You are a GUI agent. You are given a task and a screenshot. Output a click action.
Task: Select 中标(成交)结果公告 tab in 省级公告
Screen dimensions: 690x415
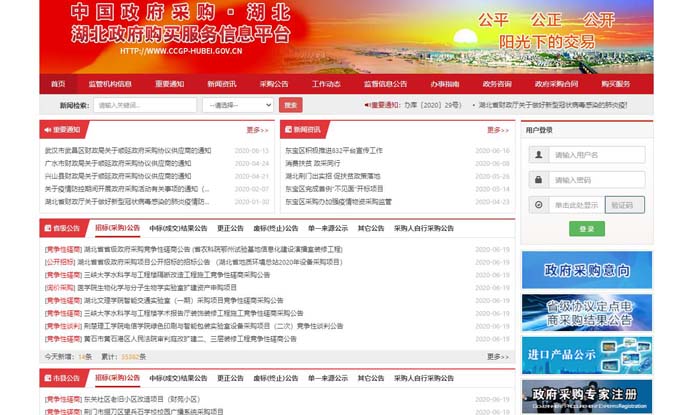click(178, 228)
